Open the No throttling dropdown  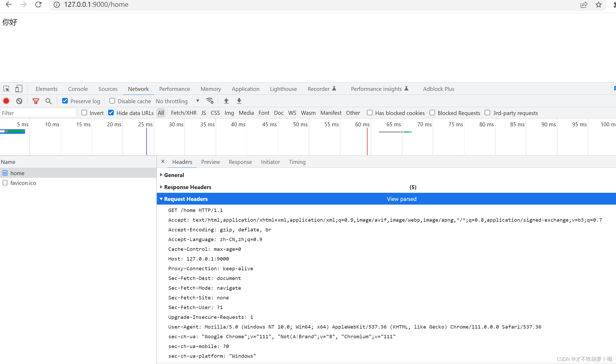coord(177,101)
